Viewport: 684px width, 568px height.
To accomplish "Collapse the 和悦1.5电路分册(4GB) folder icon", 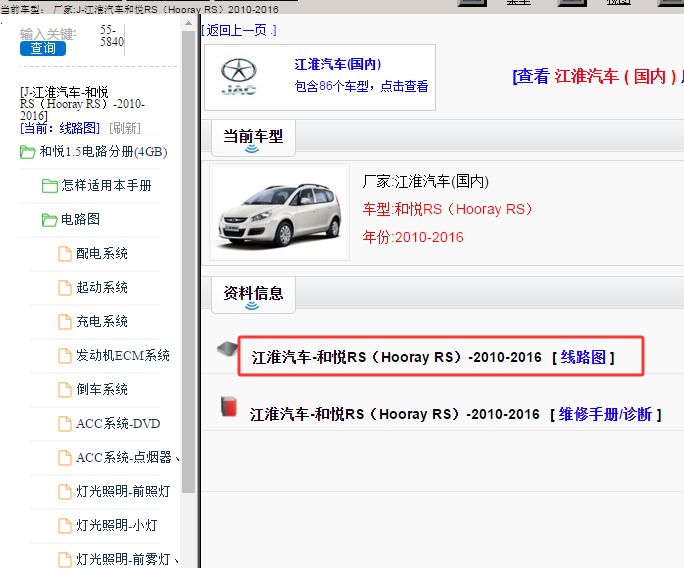I will [x=27, y=152].
